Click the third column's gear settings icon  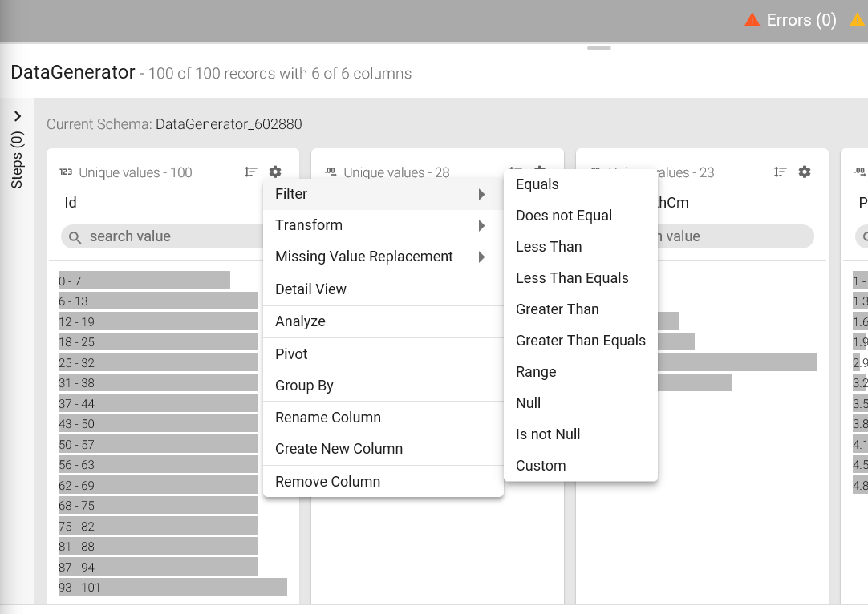point(805,172)
